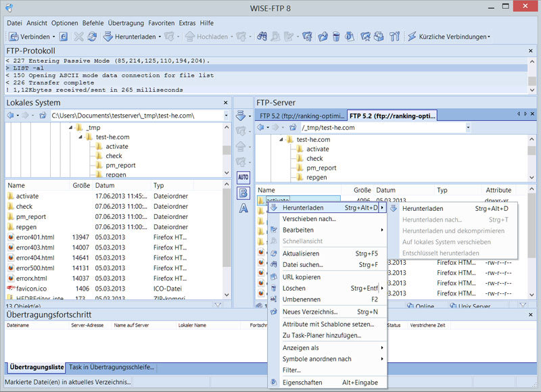Image resolution: width=541 pixels, height=392 pixels.
Task: Open Kürzliche Verbindungen dropdown
Action: coord(489,36)
